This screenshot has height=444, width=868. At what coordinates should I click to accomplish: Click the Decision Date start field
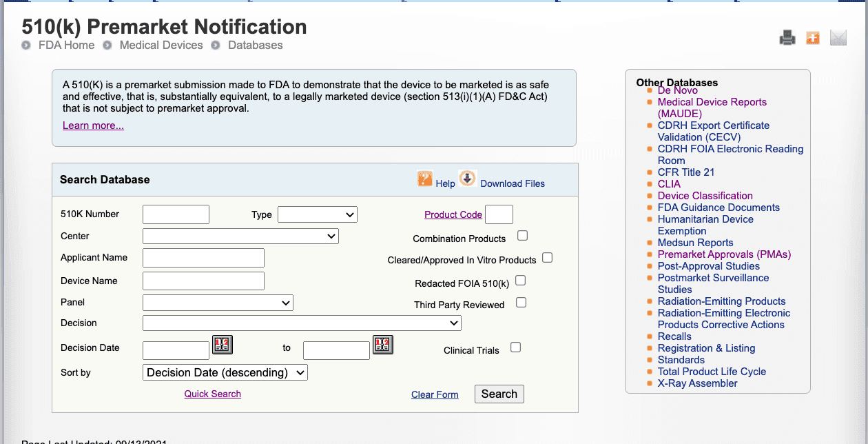pos(176,350)
